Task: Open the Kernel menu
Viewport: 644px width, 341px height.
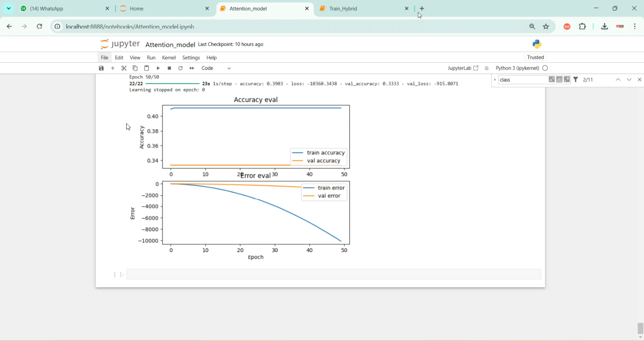Action: pyautogui.click(x=169, y=57)
